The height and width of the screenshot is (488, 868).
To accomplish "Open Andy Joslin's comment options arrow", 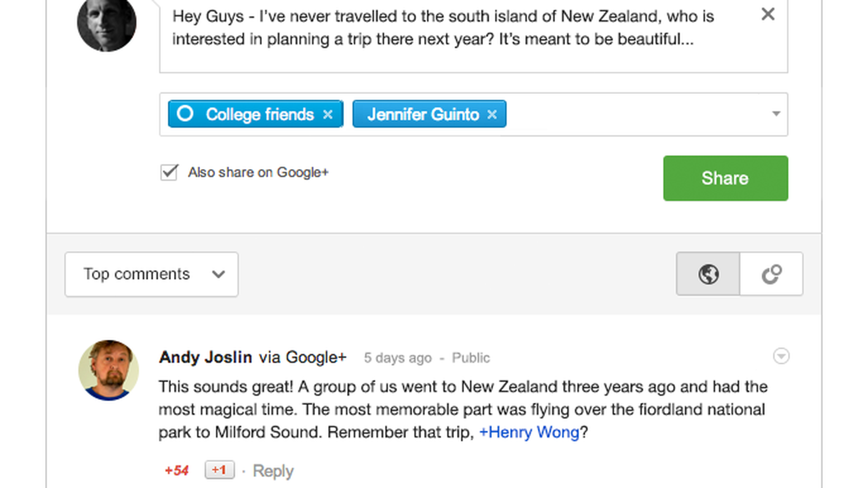I will pos(781,356).
